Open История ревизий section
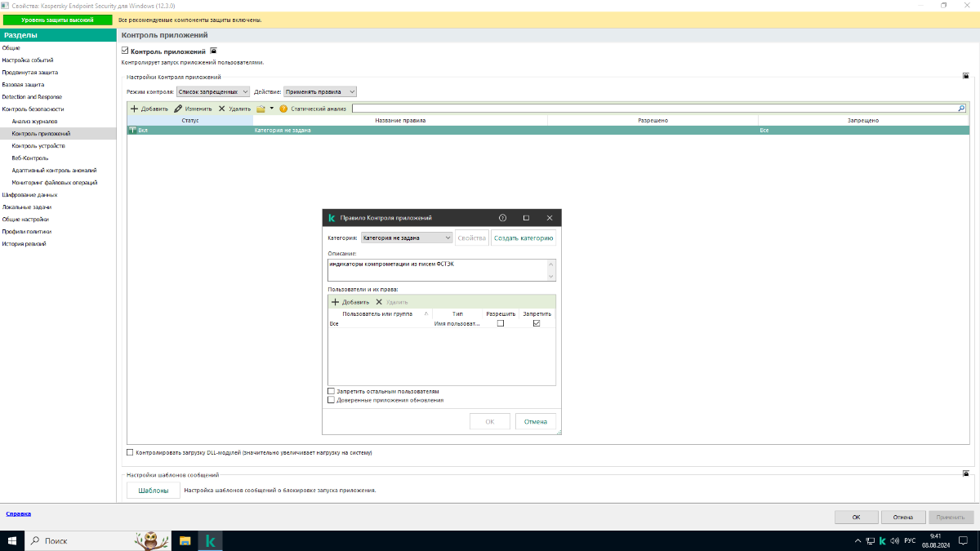 pos(24,244)
